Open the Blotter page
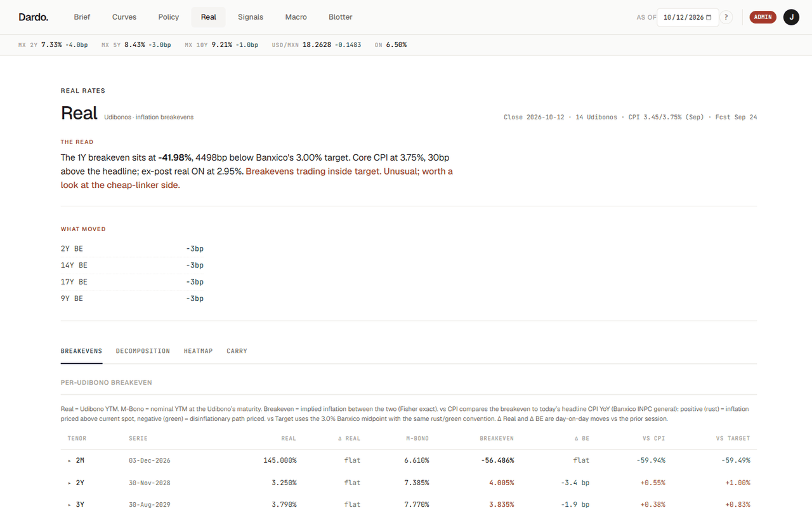 (x=341, y=17)
